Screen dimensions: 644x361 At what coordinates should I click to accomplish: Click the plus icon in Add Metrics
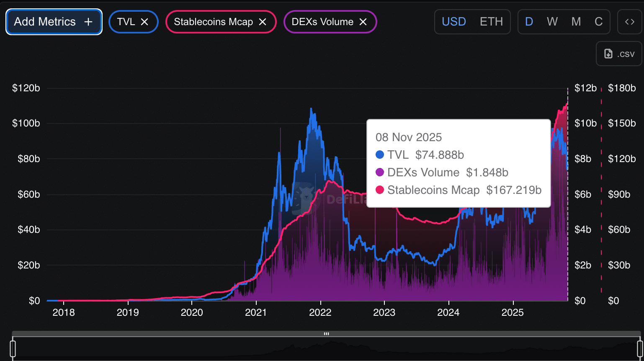[88, 22]
